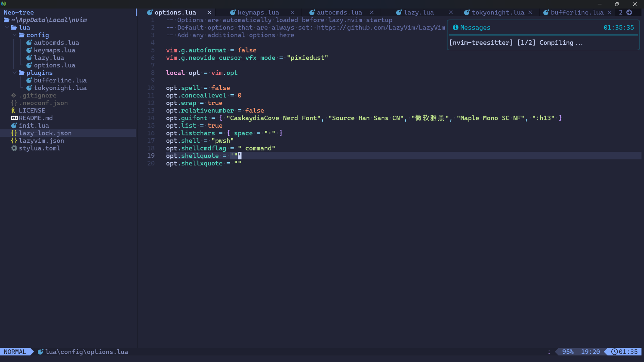Open init.lua from the file tree

point(34,126)
